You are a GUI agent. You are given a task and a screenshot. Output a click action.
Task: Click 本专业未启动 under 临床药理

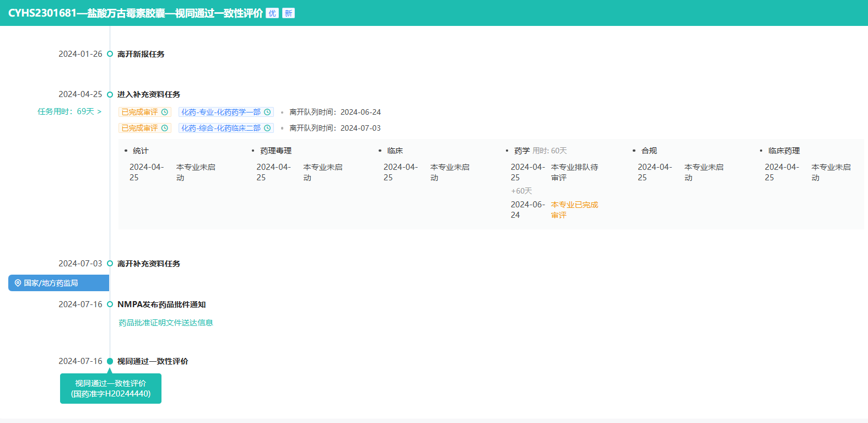pos(831,172)
